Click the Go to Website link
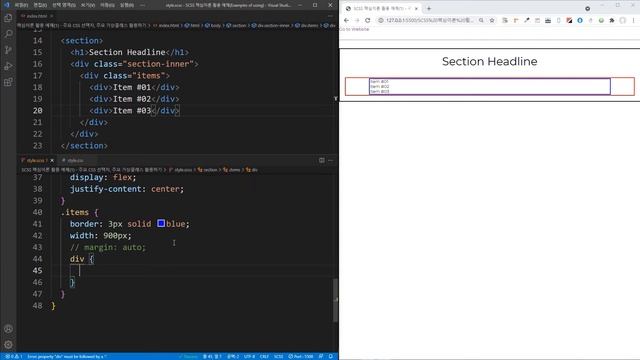Screen dimensions: 640x360 (x=354, y=29)
